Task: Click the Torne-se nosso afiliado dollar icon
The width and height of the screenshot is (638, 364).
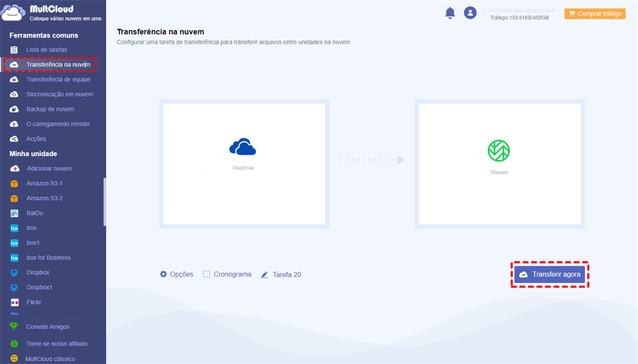Action: tap(14, 344)
